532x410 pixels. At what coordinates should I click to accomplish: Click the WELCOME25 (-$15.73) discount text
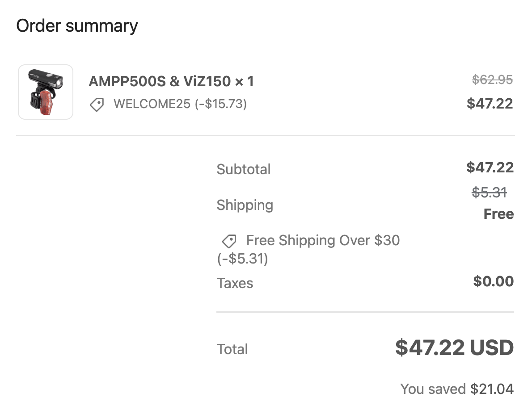(180, 104)
